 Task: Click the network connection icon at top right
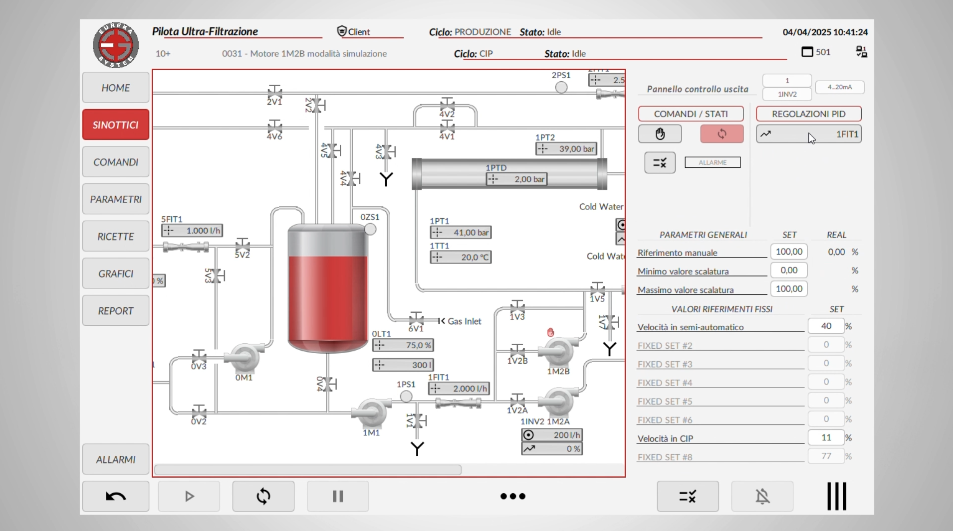click(x=860, y=52)
